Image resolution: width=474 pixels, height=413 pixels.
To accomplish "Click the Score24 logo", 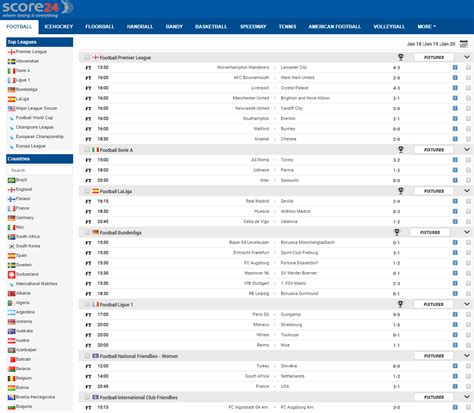I will click(x=37, y=9).
